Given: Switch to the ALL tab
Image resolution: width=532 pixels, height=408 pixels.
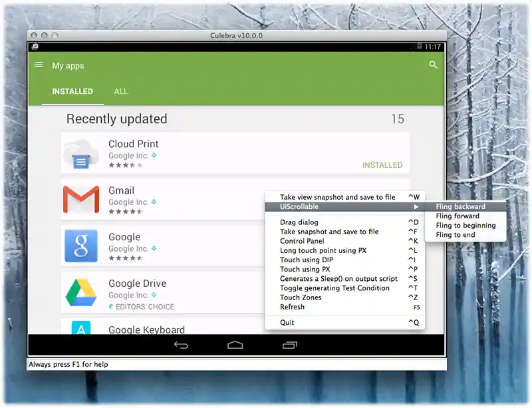Looking at the screenshot, I should pos(121,91).
